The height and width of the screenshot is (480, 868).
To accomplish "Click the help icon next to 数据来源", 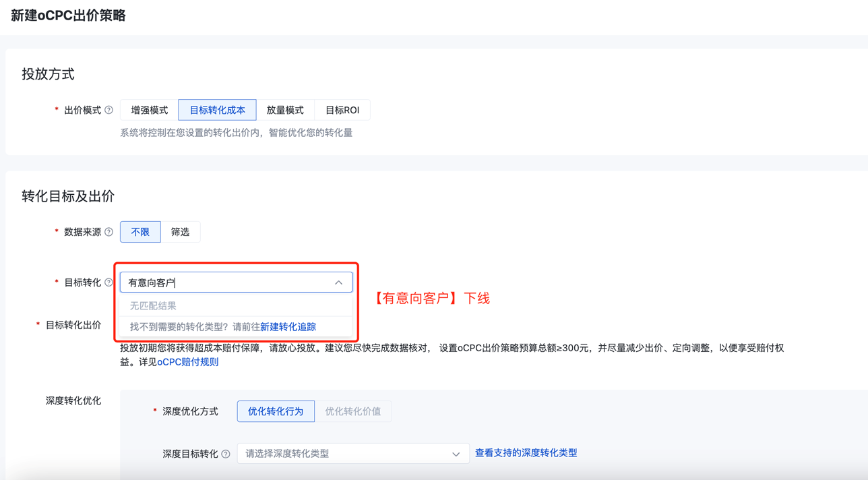I will coord(109,232).
